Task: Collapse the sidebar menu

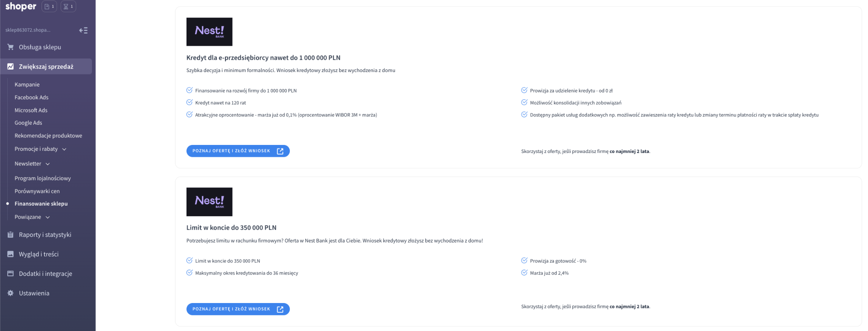Action: pos(83,30)
